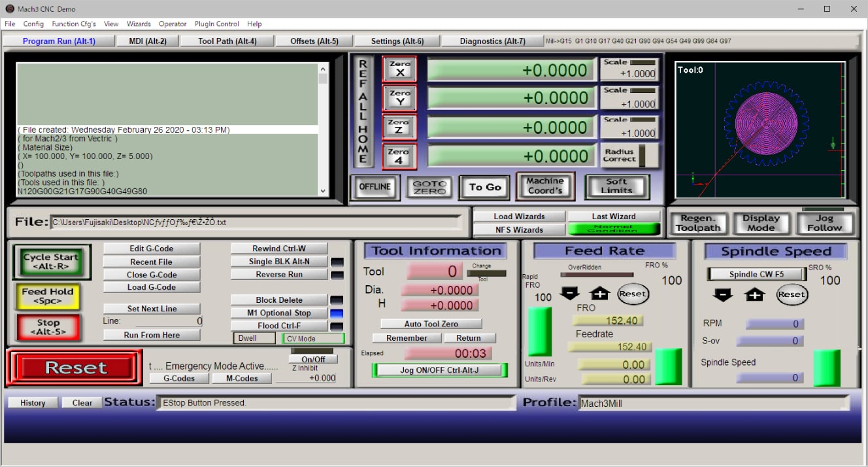Expand the Wizards menu

[139, 24]
